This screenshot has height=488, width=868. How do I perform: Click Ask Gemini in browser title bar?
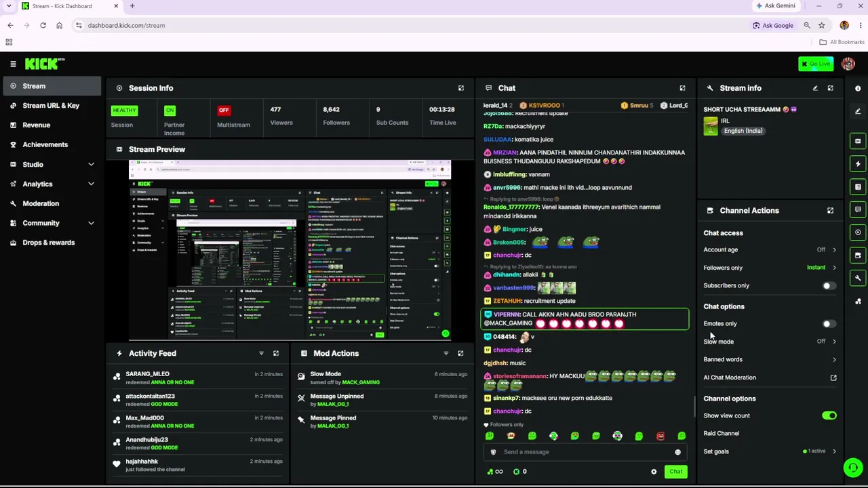[x=776, y=6]
